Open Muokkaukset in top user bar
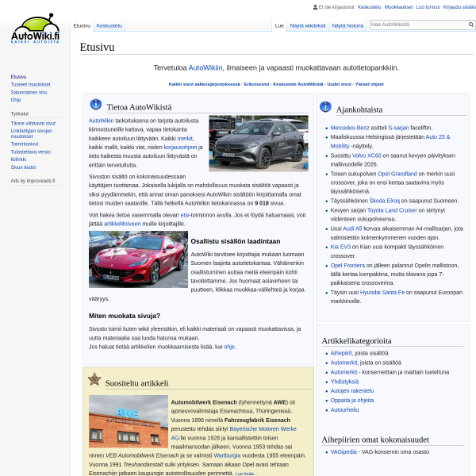 tap(398, 7)
